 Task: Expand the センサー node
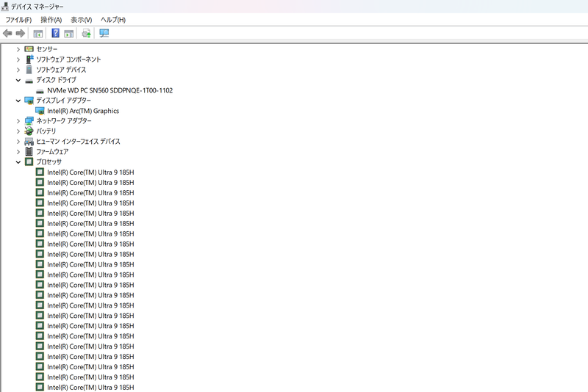click(18, 49)
